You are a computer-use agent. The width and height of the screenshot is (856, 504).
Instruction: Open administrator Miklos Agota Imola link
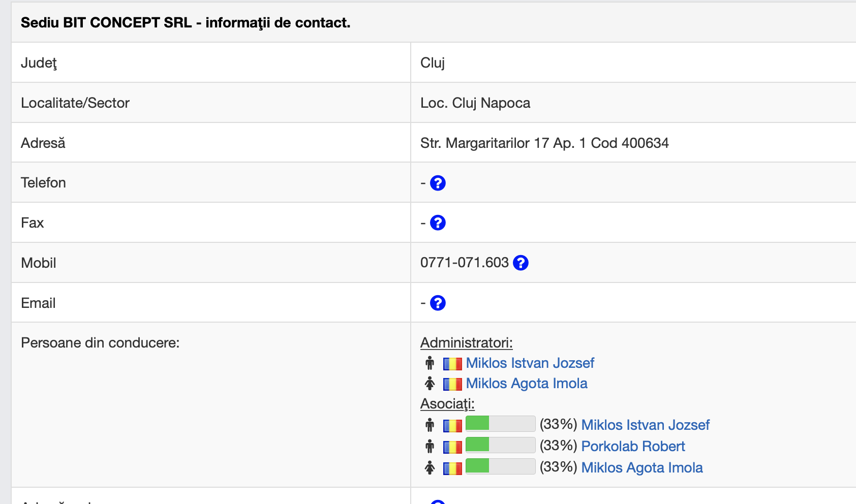click(x=527, y=384)
